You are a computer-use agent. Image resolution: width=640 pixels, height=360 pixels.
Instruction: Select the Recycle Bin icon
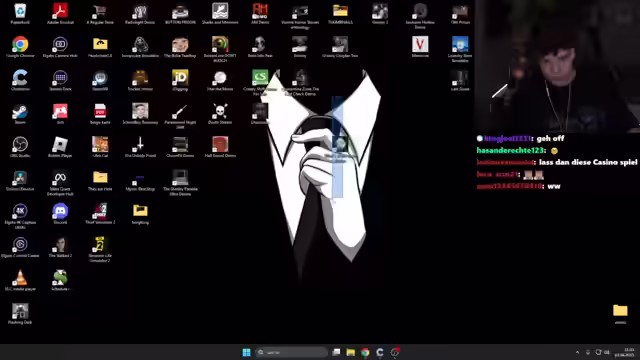point(20,13)
